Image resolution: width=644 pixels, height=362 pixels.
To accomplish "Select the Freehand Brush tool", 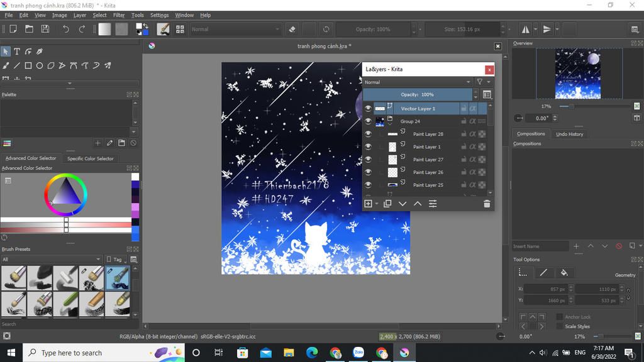I will click(5, 65).
